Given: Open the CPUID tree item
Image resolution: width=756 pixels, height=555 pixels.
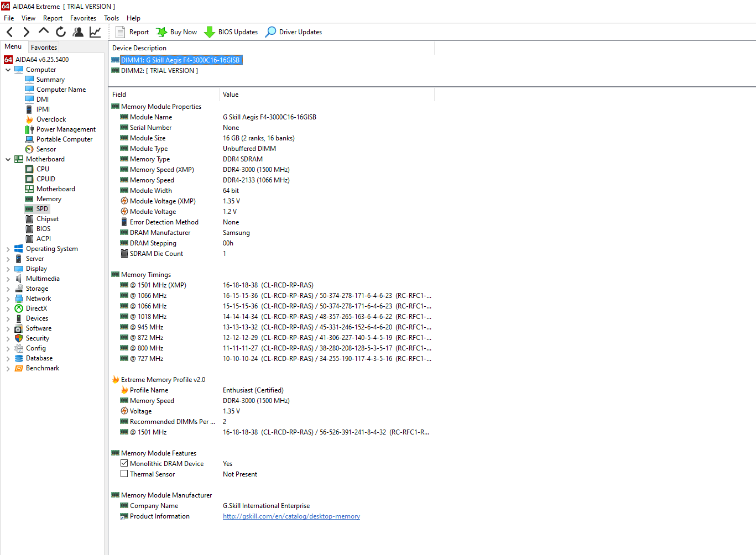Looking at the screenshot, I should [x=40, y=179].
